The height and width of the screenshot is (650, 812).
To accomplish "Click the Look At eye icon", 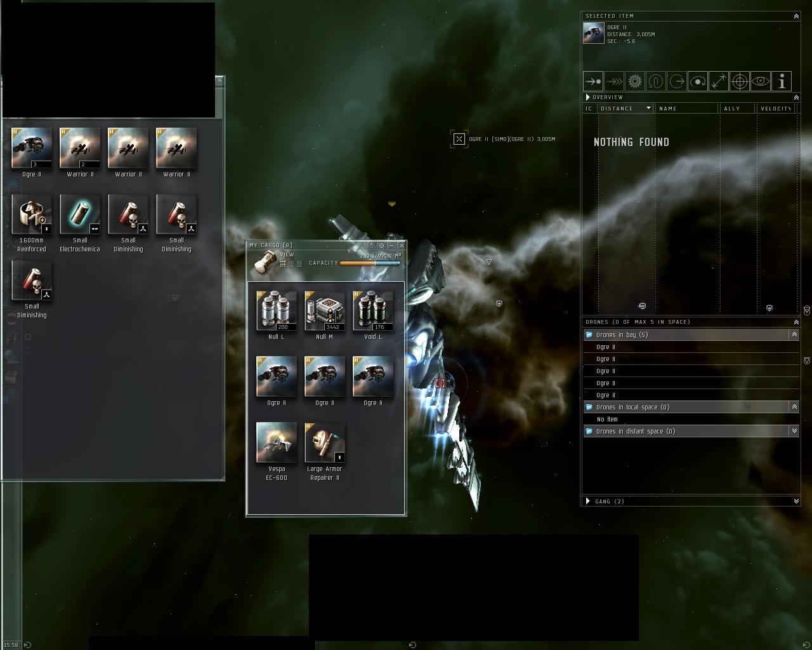I will 761,81.
